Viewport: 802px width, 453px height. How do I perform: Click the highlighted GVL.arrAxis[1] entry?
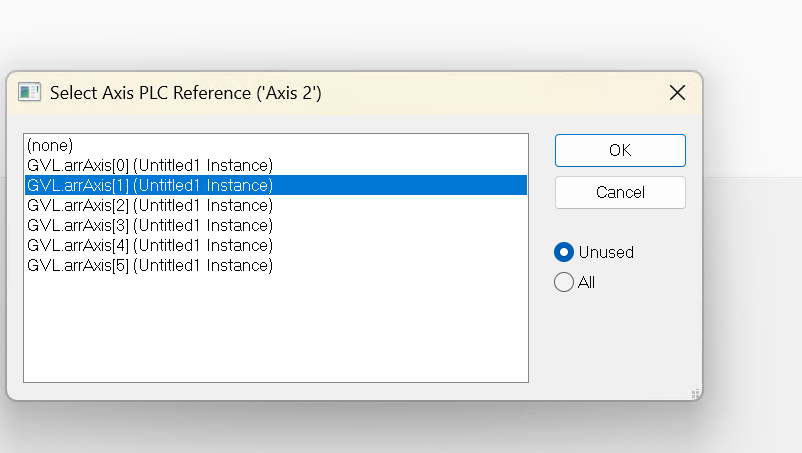150,185
